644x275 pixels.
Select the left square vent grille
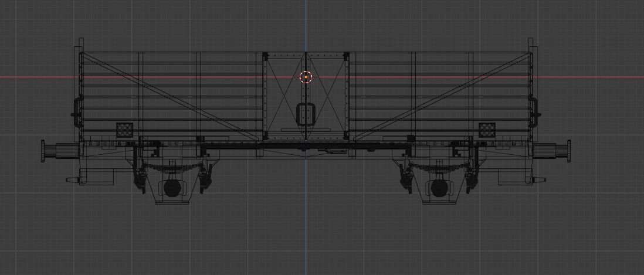coord(124,130)
